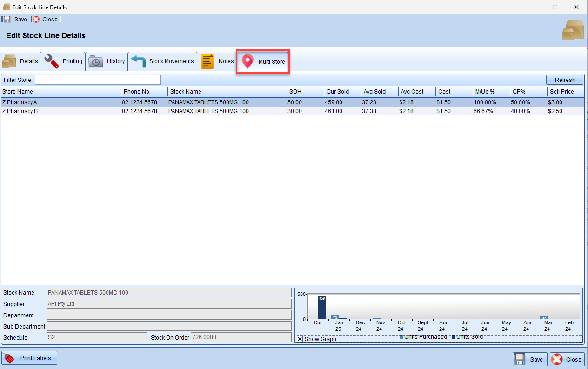Click the Printing tab wrench icon
The image size is (588, 369).
coord(52,61)
